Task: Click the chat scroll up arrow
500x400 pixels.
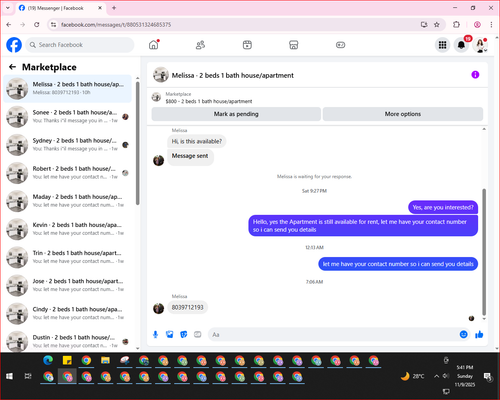Action: click(484, 129)
